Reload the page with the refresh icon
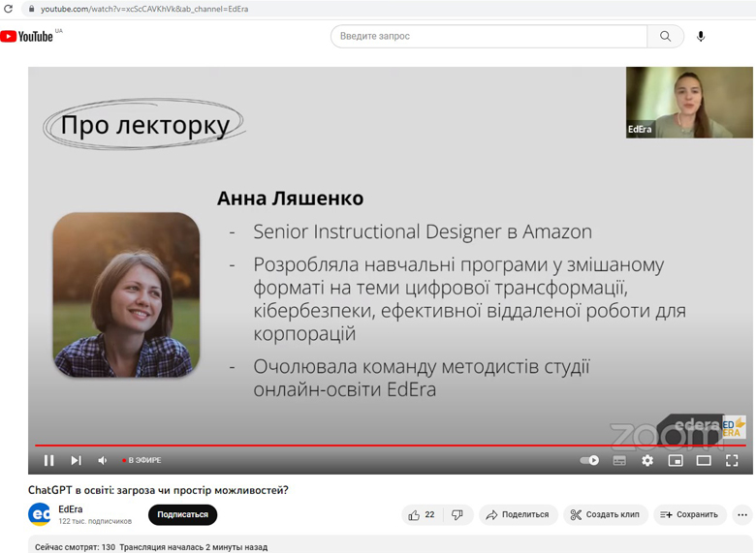756x553 pixels. (8, 9)
